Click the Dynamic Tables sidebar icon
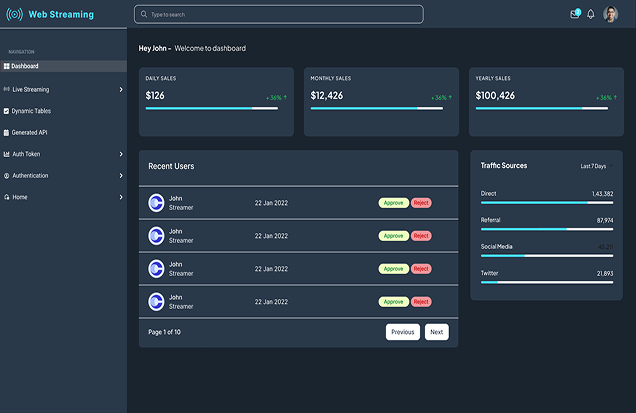The width and height of the screenshot is (636, 413). 7,111
